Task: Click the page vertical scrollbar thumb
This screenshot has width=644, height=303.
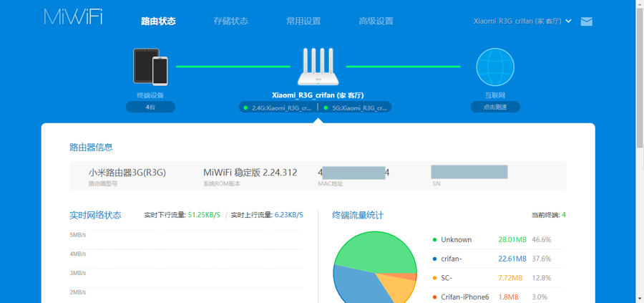Action: (x=640, y=77)
